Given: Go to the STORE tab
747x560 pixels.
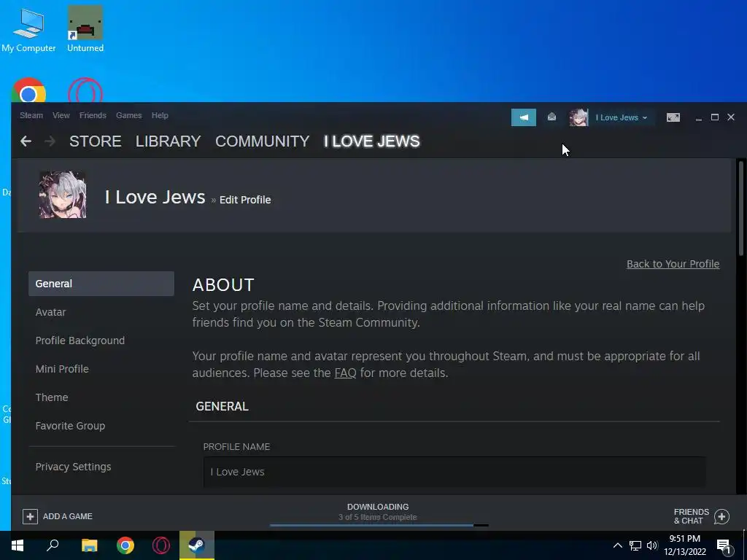Looking at the screenshot, I should 96,141.
